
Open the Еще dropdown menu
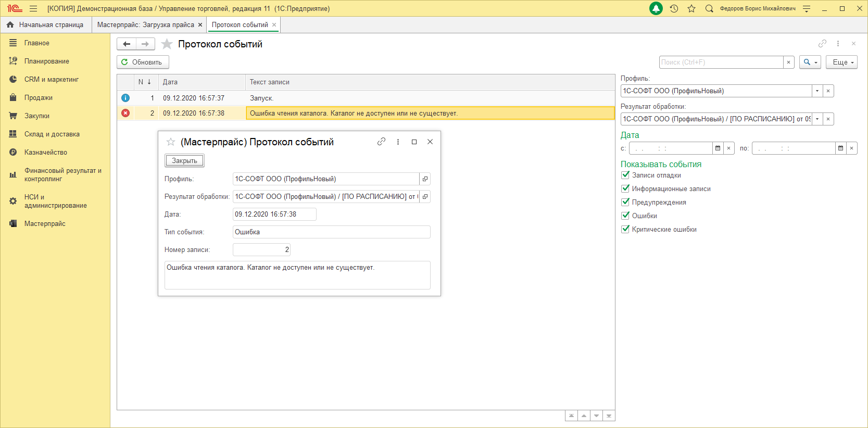point(841,62)
